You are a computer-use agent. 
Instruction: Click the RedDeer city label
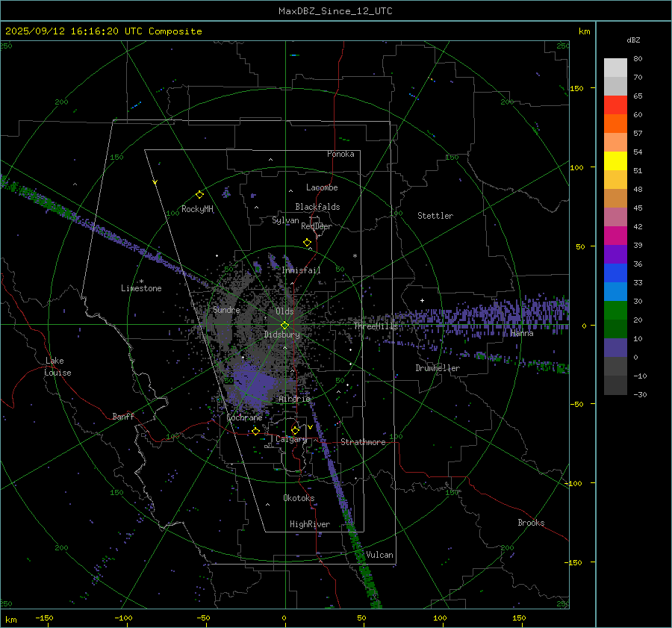point(317,226)
